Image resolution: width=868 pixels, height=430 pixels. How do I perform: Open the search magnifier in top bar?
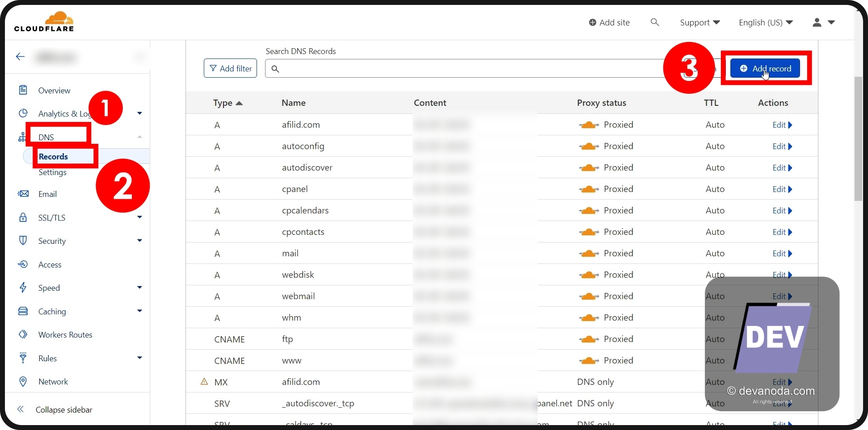tap(655, 22)
